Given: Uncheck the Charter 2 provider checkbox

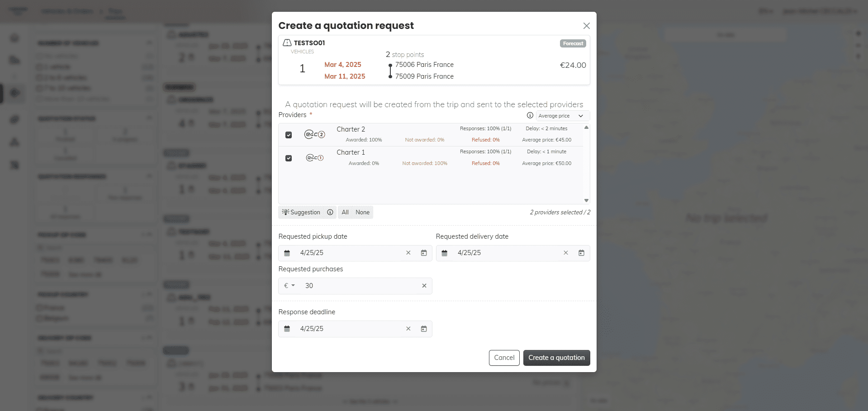Looking at the screenshot, I should point(289,135).
